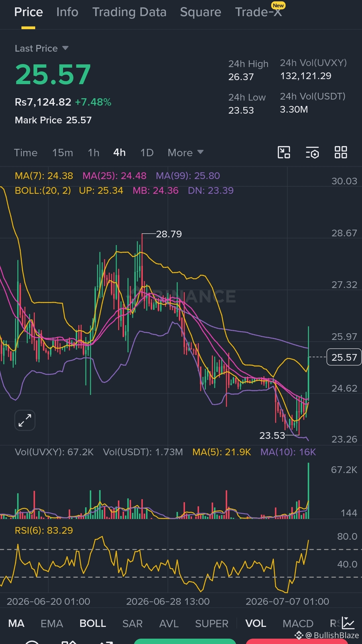The height and width of the screenshot is (644, 362).
Task: Tap the DN: 23.39 value
Action: tap(211, 190)
